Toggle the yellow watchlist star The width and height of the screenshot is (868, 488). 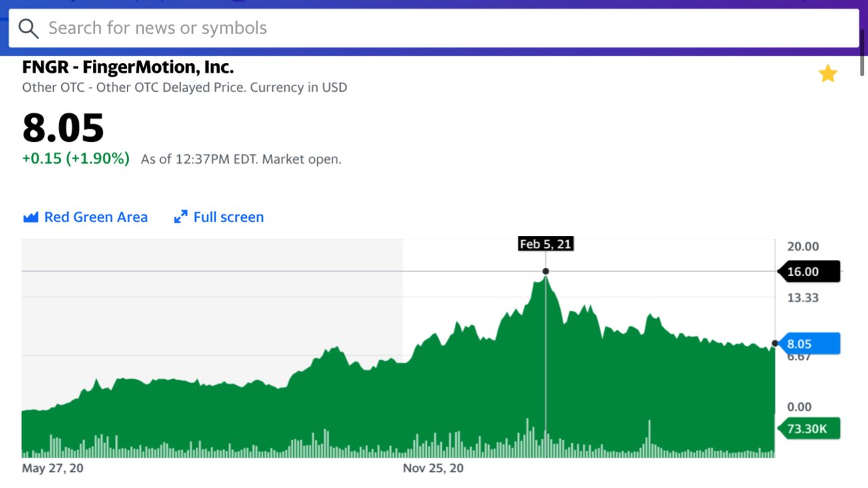[827, 73]
